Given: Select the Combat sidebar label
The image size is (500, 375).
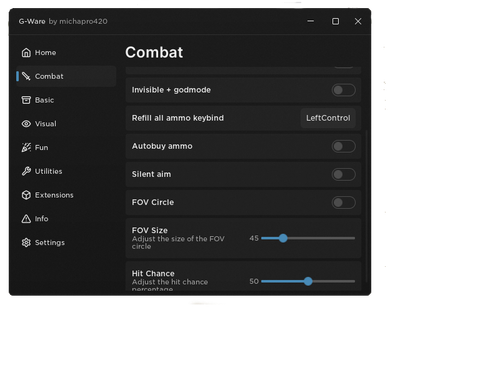Looking at the screenshot, I should (x=49, y=76).
